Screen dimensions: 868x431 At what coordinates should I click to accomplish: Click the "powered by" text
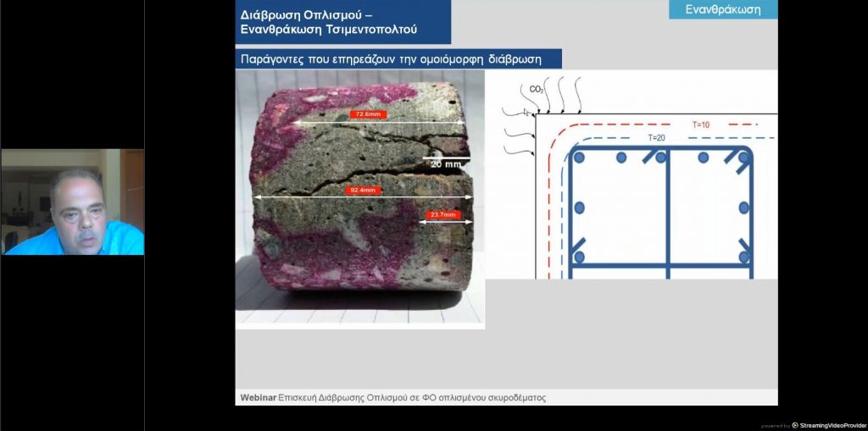[x=775, y=426]
